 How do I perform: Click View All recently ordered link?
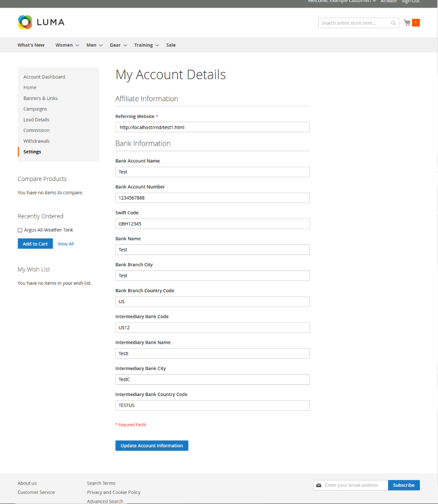pyautogui.click(x=66, y=244)
